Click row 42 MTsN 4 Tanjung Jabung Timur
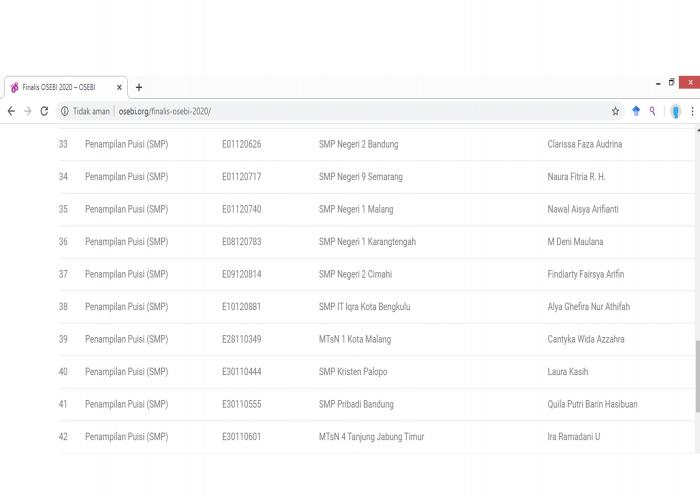700x495 pixels. pos(371,437)
